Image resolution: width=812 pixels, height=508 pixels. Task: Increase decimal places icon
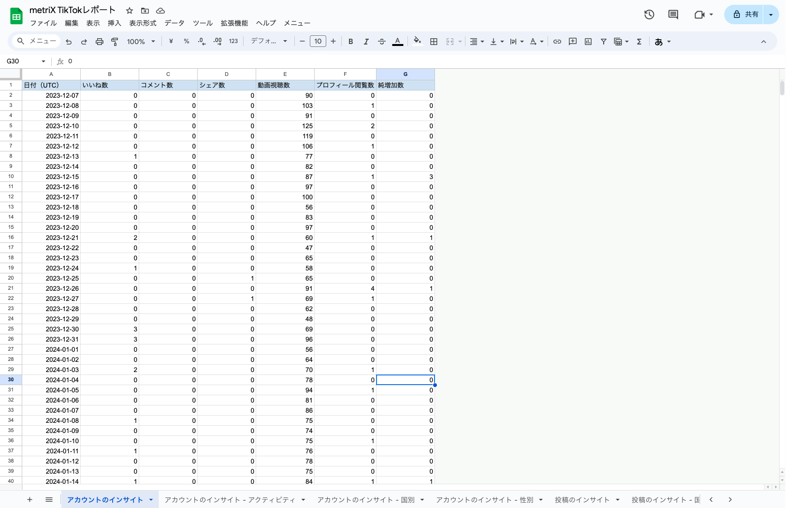tap(217, 42)
